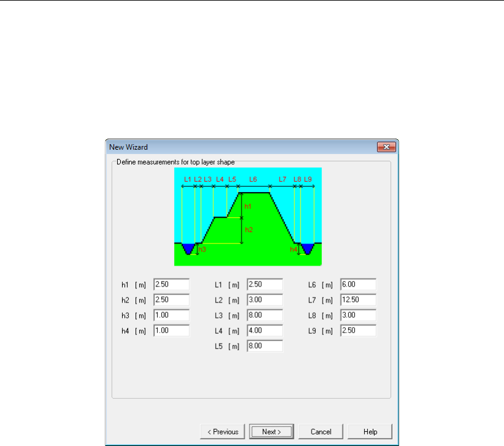The width and height of the screenshot is (504, 446).
Task: Close the New Wizard window
Action: 386,147
